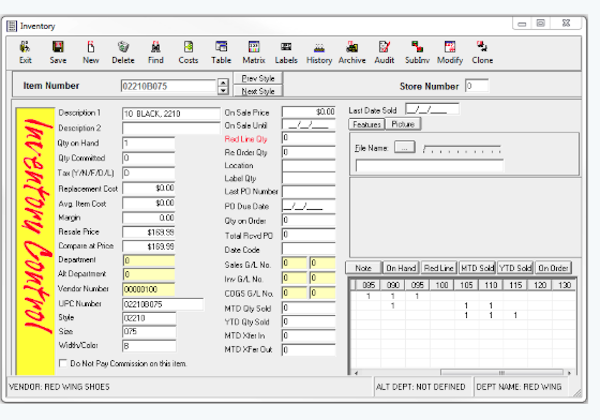Click the first Sales G/L No. field
This screenshot has width=600, height=420.
click(x=295, y=263)
